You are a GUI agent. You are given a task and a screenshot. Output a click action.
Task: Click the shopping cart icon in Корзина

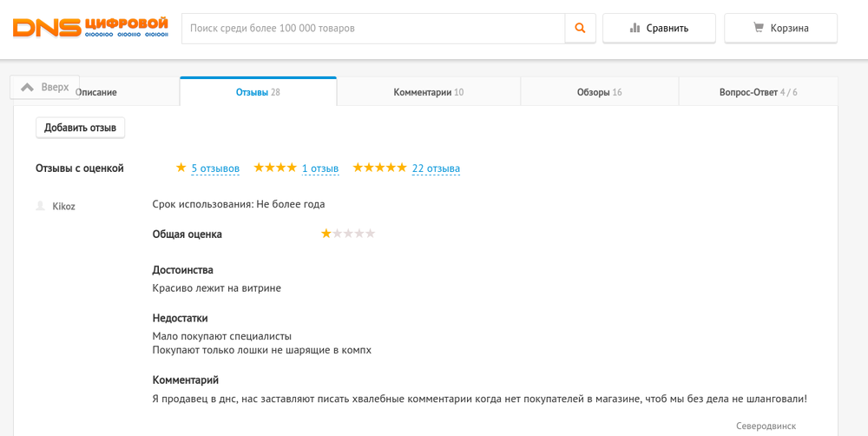pos(759,28)
